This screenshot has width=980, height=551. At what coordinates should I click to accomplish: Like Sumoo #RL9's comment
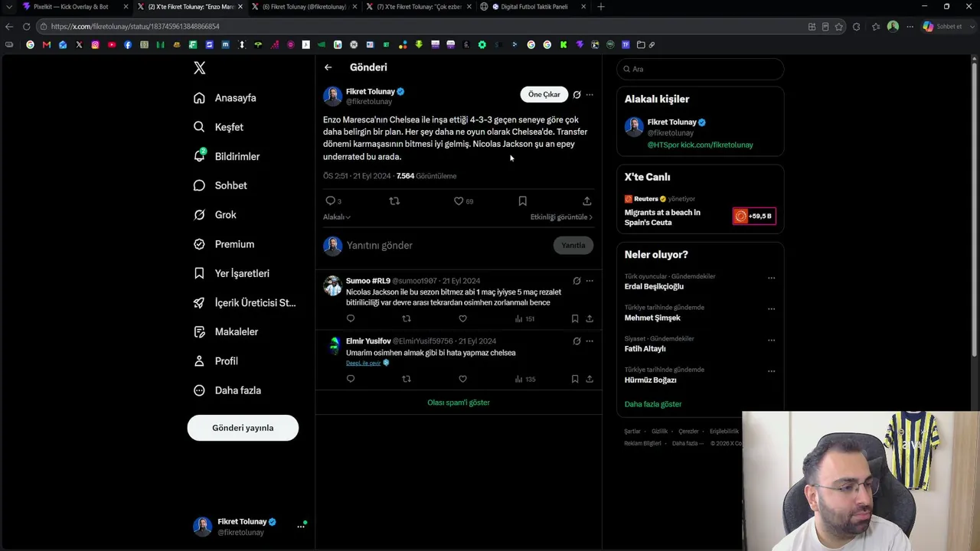(462, 318)
